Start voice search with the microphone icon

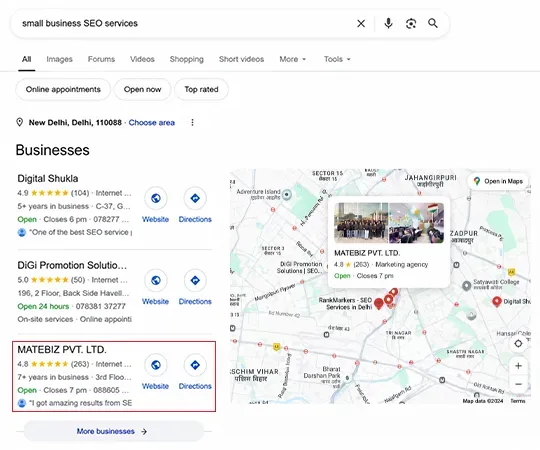[x=388, y=23]
